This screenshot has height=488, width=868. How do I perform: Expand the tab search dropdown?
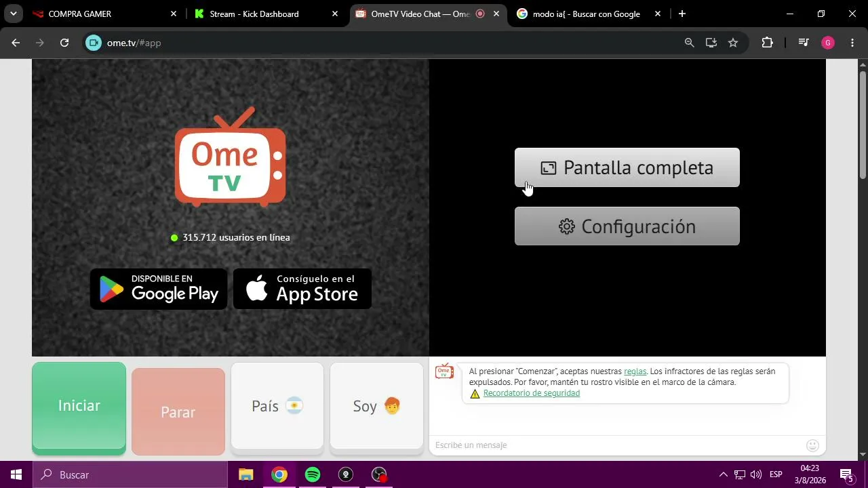pyautogui.click(x=13, y=14)
